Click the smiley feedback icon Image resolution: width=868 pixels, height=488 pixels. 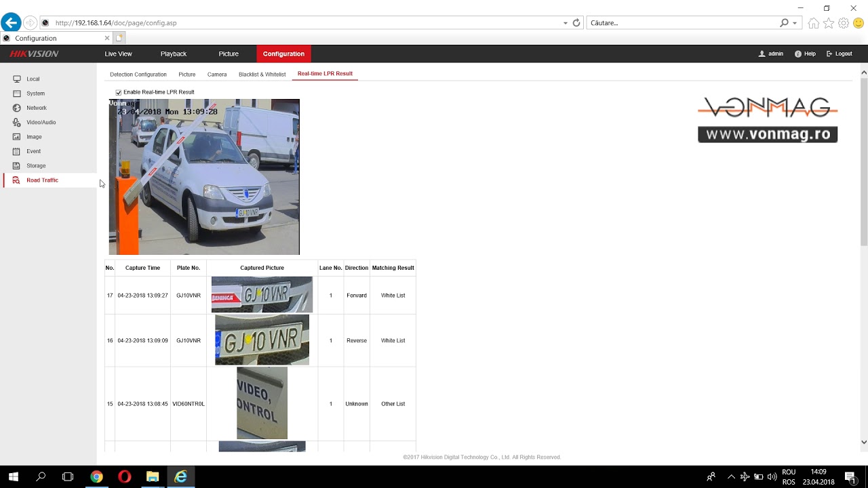(859, 23)
